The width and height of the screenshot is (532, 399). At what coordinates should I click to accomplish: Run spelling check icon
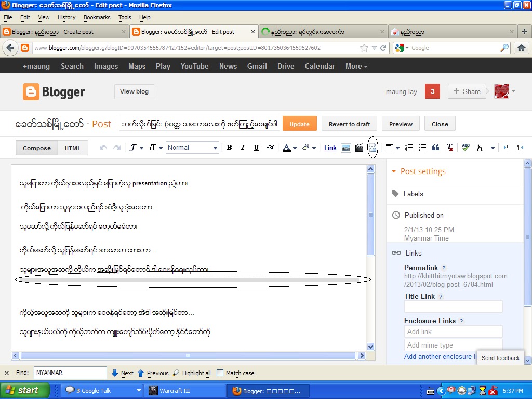[466, 147]
